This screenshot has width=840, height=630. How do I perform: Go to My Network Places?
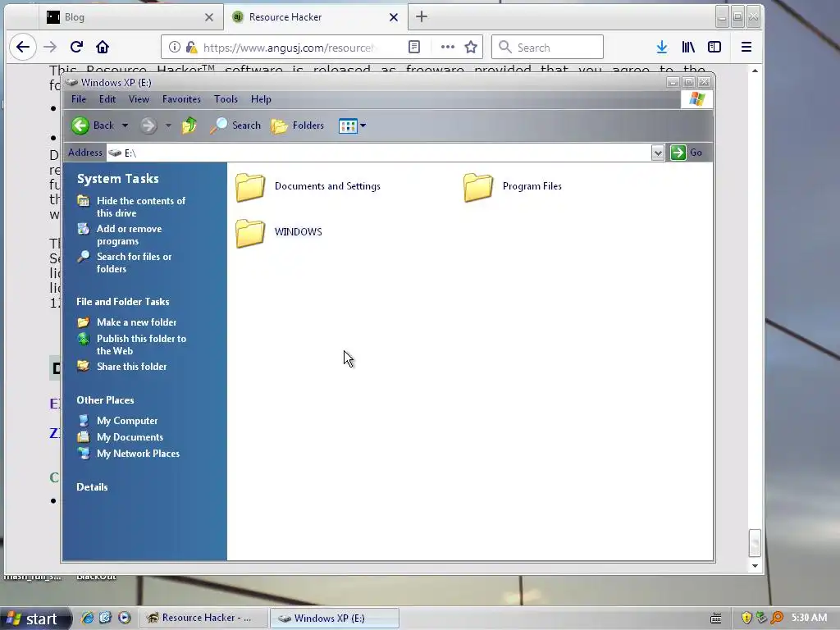(138, 453)
